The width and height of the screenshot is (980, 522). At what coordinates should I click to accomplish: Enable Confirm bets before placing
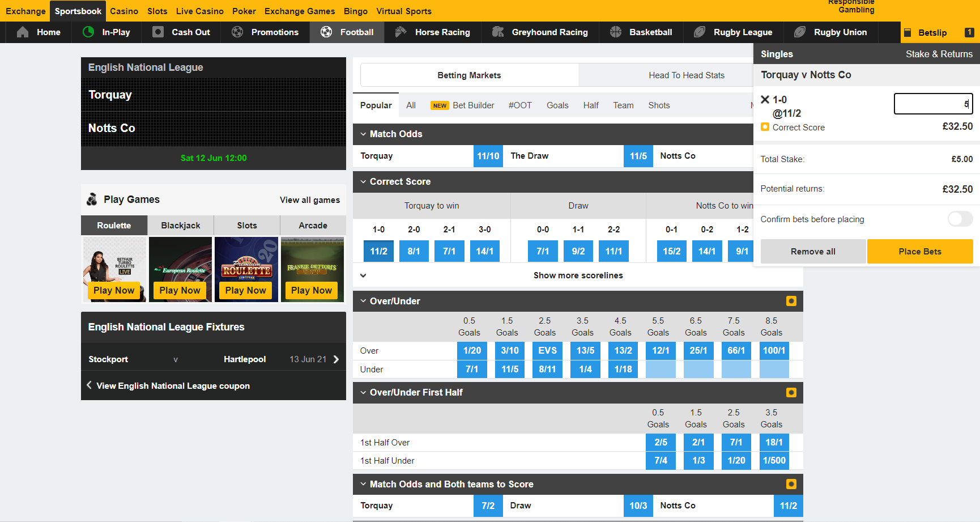(960, 219)
